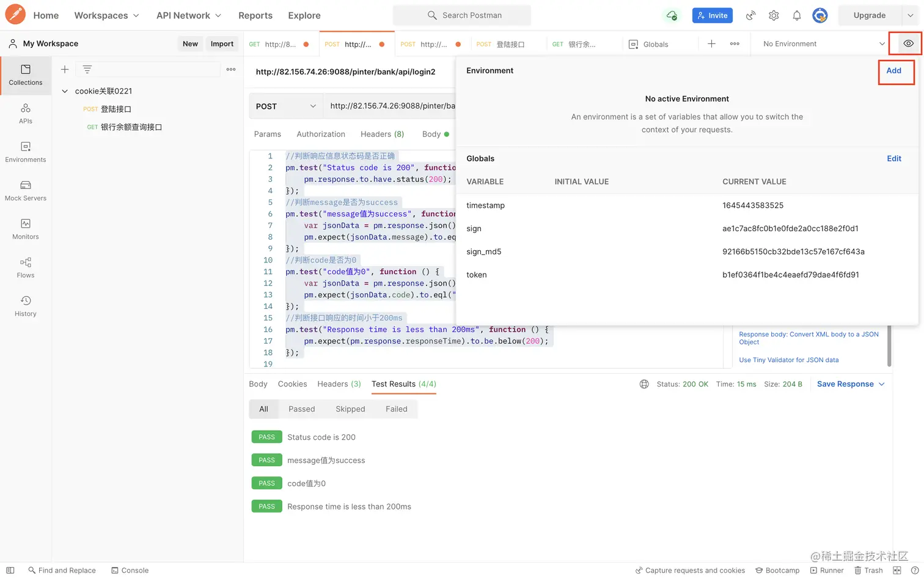The width and height of the screenshot is (924, 578).
Task: Toggle the environment quick look eye icon
Action: [908, 43]
